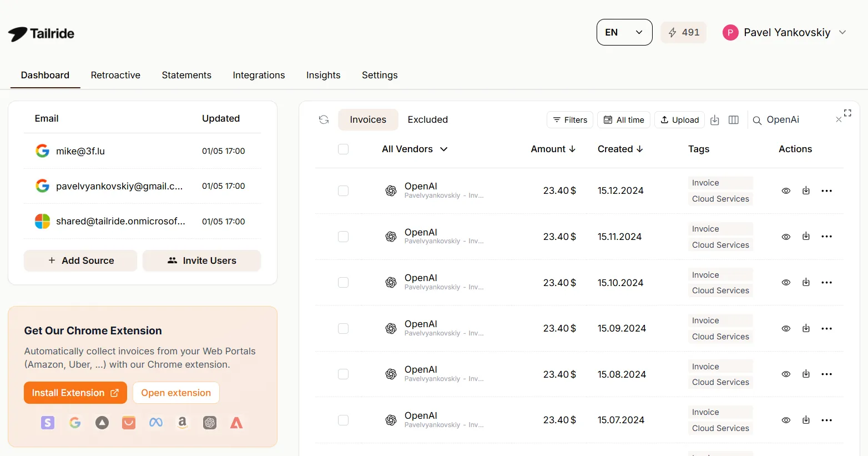Open more actions for 15.10.2024 invoice
The image size is (868, 456).
(x=827, y=282)
